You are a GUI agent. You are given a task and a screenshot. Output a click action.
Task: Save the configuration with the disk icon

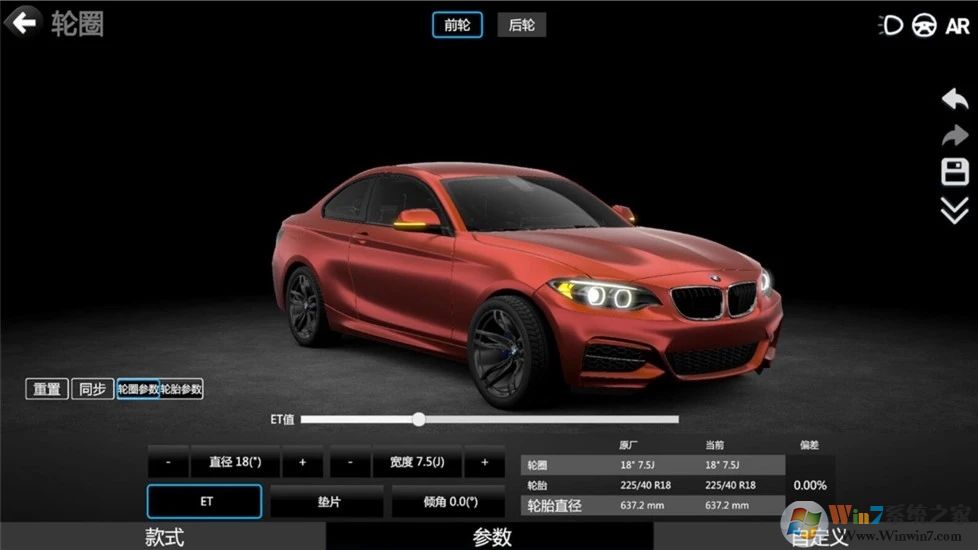954,171
